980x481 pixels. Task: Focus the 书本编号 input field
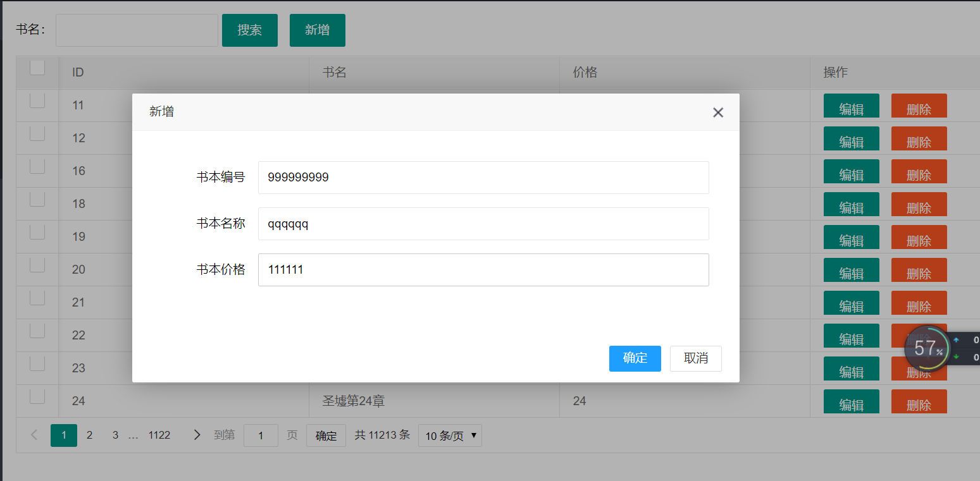pyautogui.click(x=483, y=178)
